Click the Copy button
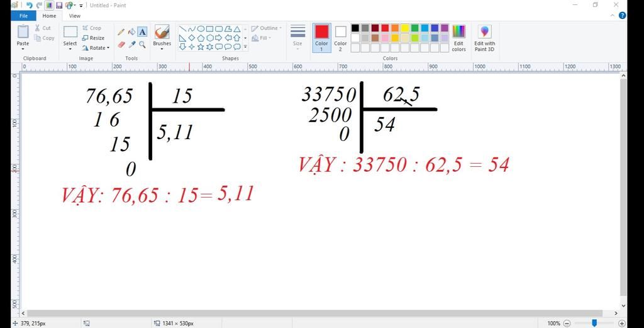Screen dimensions: 644x328 pos(45,38)
